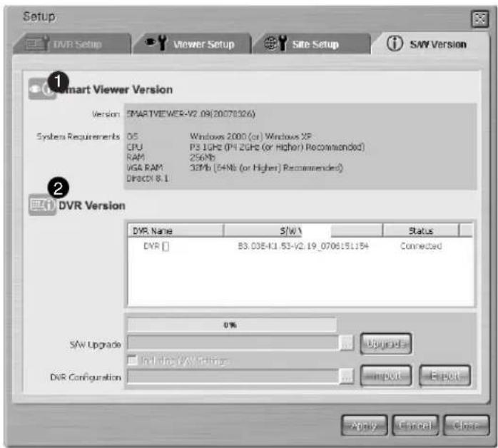Click the 0% upgrade progress bar

coord(232,325)
